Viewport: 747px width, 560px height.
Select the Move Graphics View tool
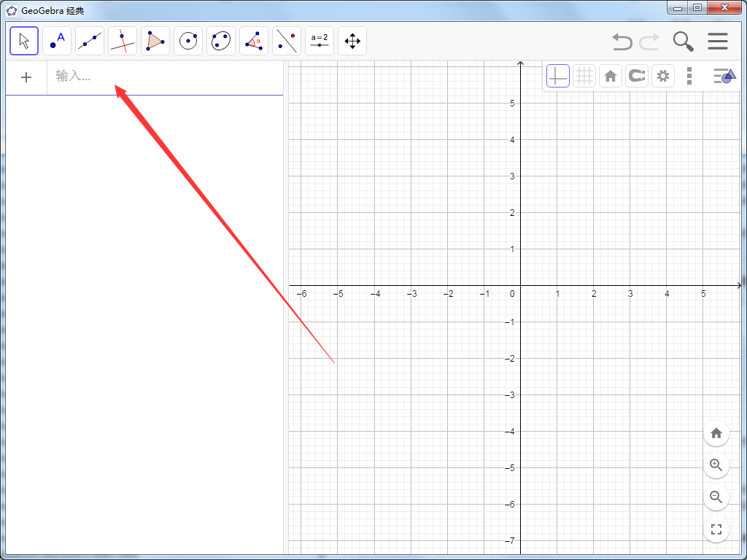click(352, 41)
